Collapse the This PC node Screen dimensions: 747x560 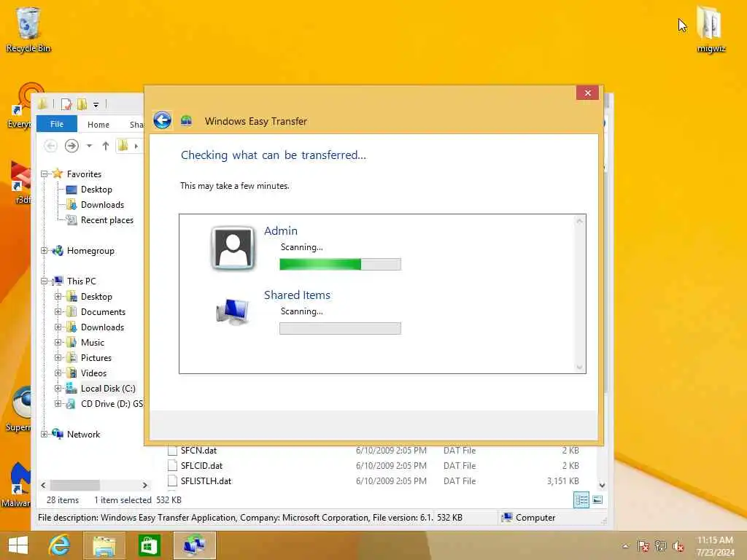click(44, 281)
